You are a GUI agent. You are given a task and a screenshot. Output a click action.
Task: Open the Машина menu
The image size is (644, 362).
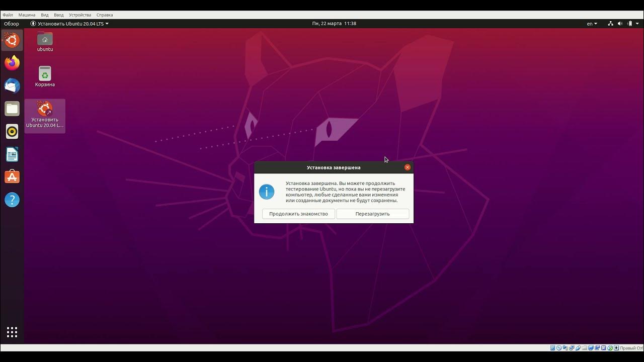27,15
